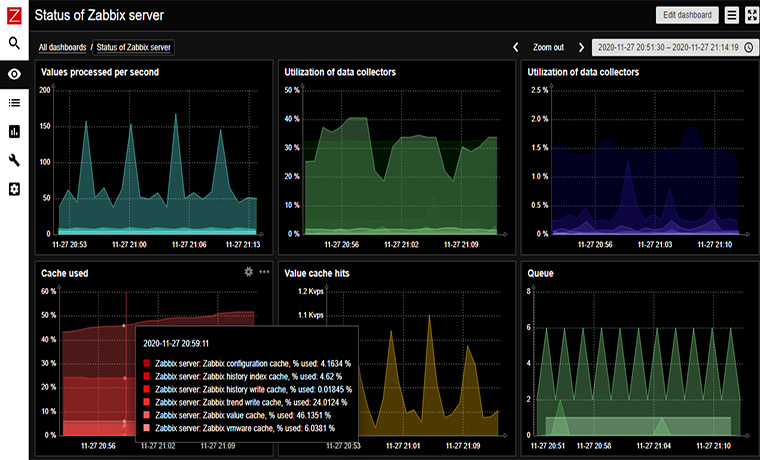Open Cache used widget three-dots menu
Image resolution: width=760 pixels, height=460 pixels.
264,272
